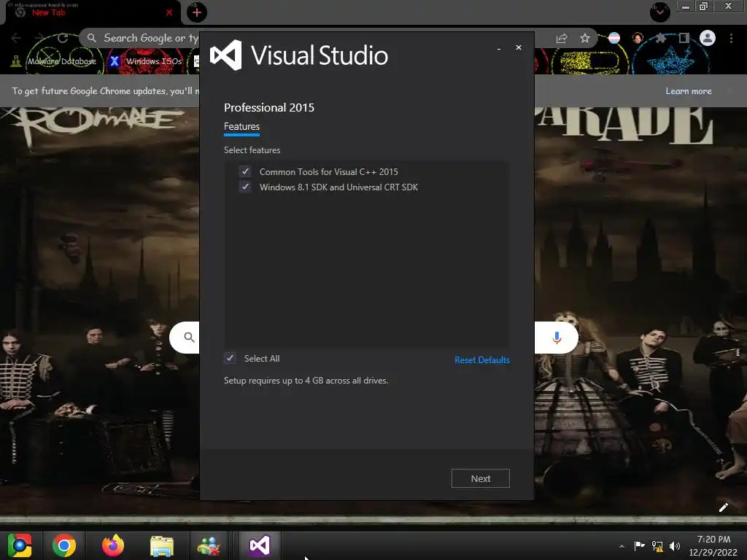The image size is (747, 560).
Task: Open Action Center flag icon
Action: (639, 545)
